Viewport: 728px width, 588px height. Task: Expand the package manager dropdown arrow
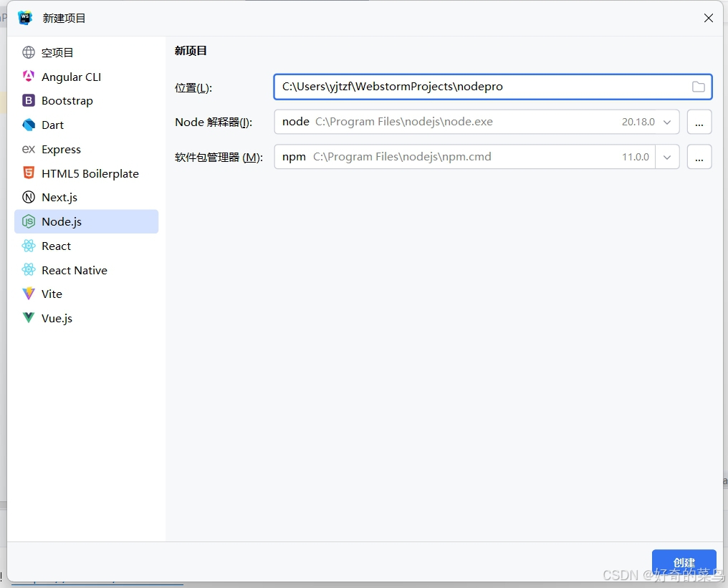667,158
